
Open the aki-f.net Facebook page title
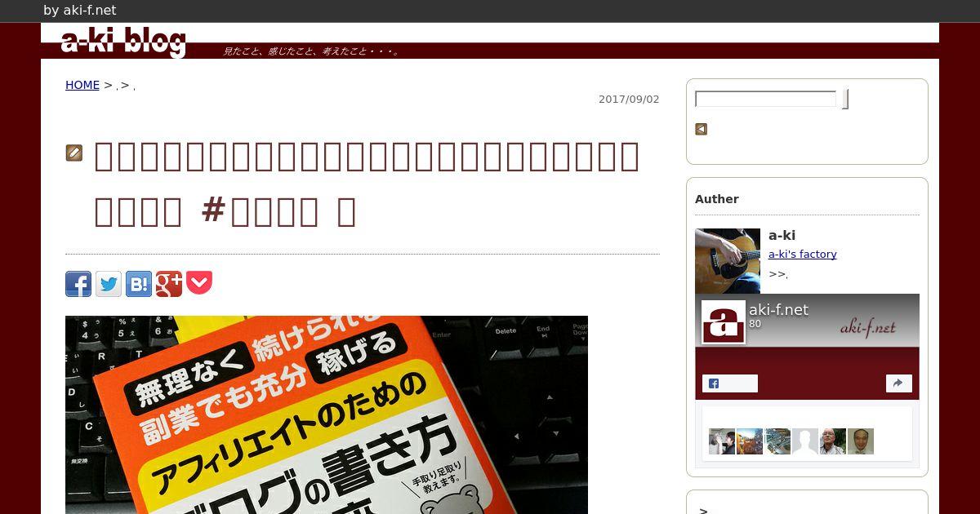pos(778,309)
